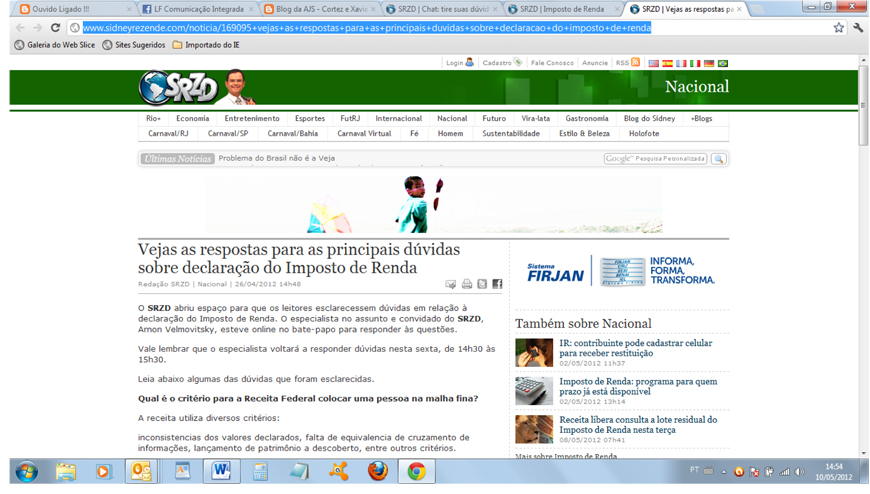Screen dimensions: 870x494
Task: Open Windows Explorer from the taskbar
Action: pyautogui.click(x=65, y=472)
